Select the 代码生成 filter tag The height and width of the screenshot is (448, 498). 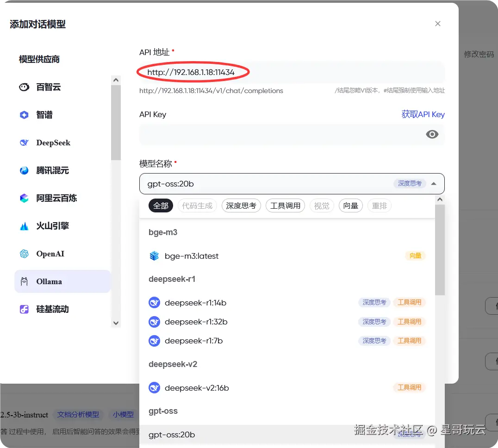click(197, 206)
